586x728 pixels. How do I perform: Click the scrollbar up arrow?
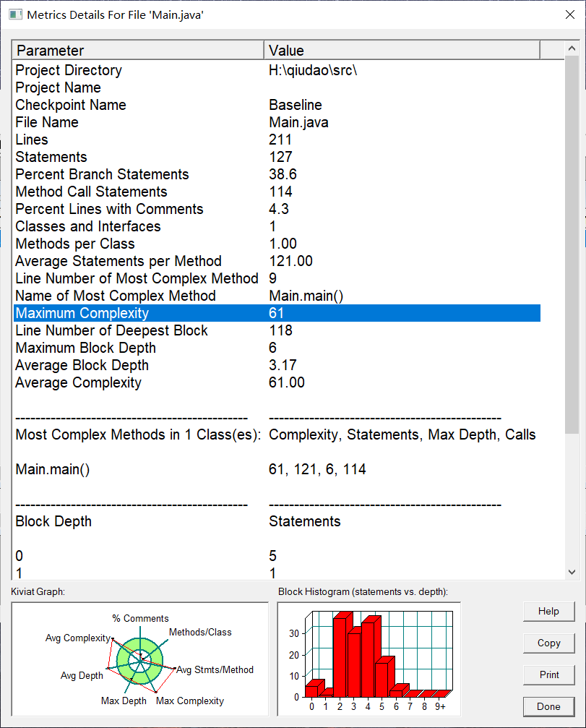coord(572,48)
